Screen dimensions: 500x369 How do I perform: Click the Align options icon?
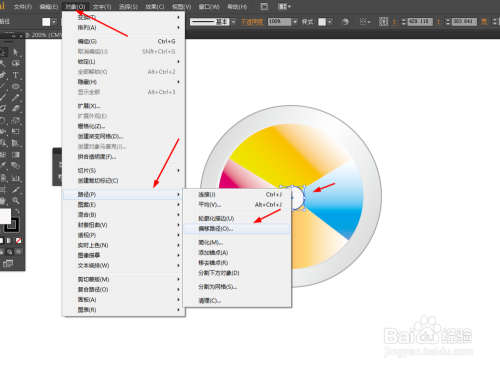(365, 22)
